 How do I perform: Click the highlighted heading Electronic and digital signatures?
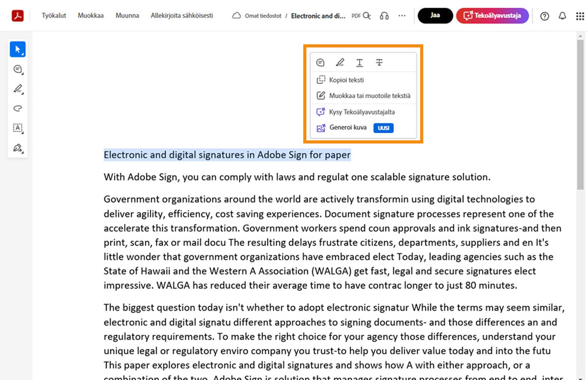click(227, 155)
